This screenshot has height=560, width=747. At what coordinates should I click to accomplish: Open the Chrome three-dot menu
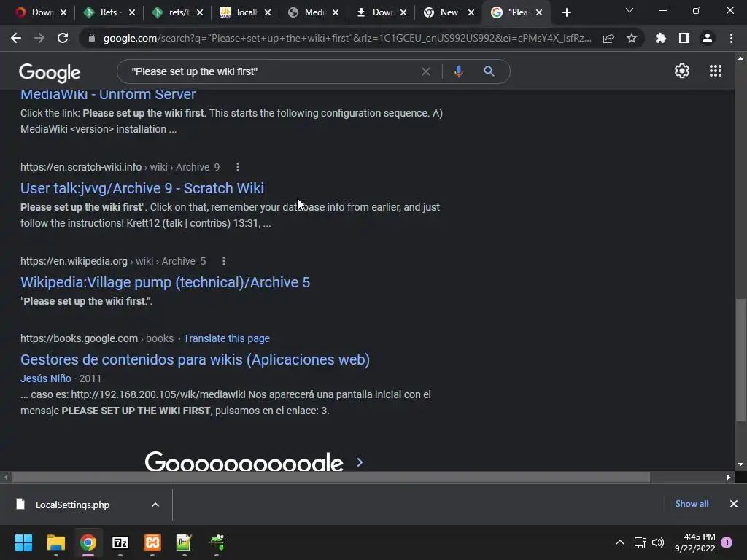pyautogui.click(x=731, y=38)
